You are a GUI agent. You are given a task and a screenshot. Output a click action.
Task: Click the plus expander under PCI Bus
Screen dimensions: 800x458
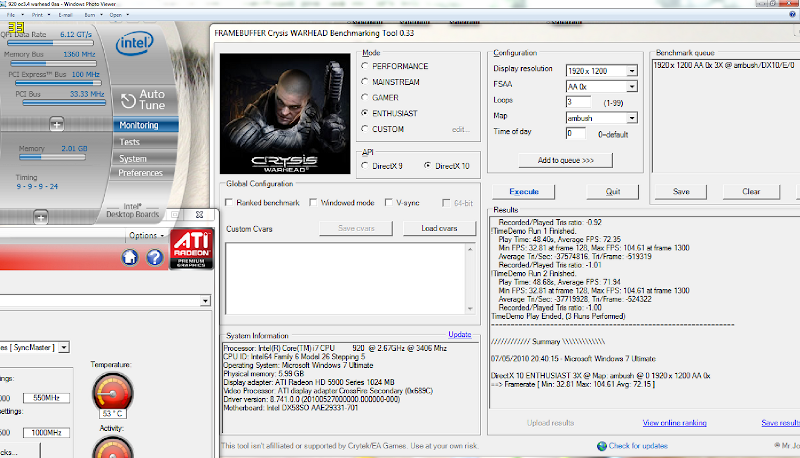tap(57, 124)
